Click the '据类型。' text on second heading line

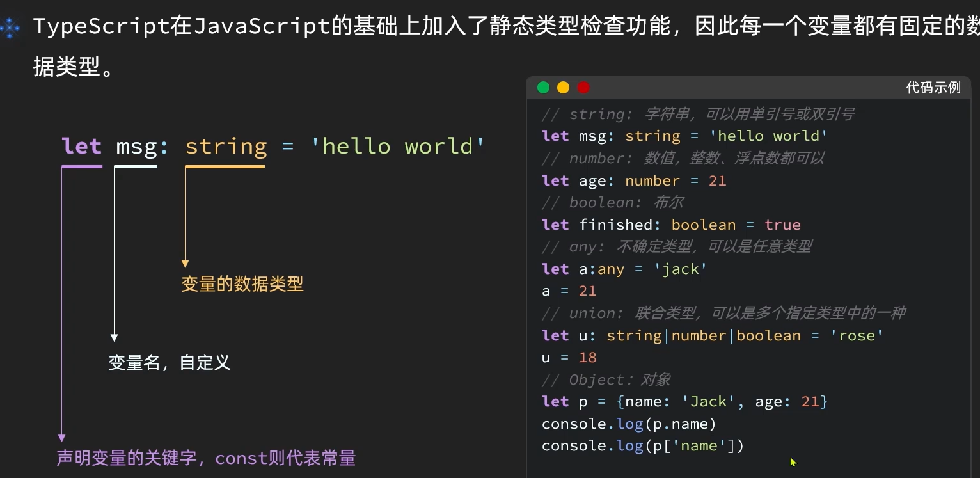[74, 67]
